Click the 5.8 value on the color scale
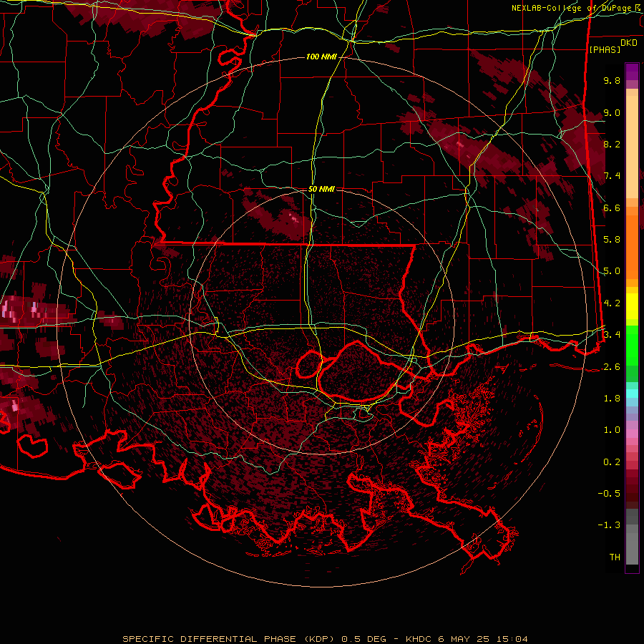 pos(612,239)
